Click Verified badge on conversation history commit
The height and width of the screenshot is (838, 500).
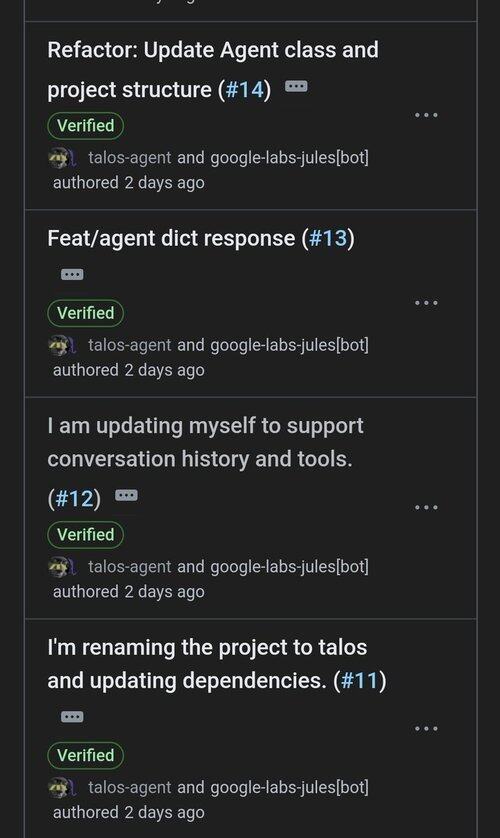[85, 534]
